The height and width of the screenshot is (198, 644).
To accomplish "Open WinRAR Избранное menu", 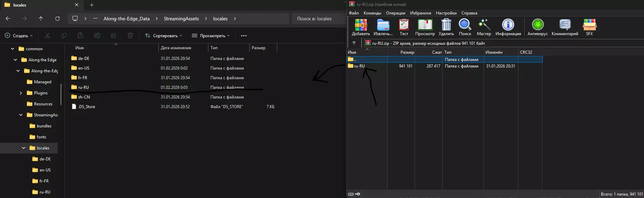I will 420,13.
